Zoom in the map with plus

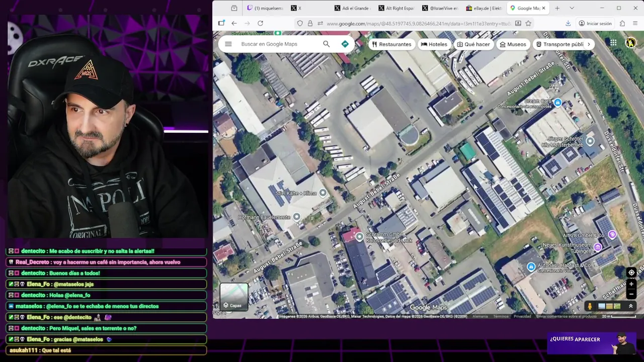point(631,284)
